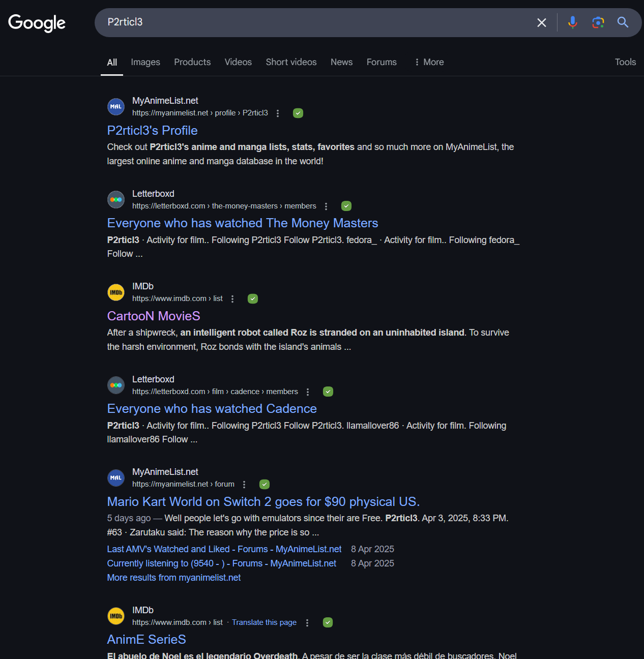Screen dimensions: 644x659
Task: Clear the search box text
Action: [542, 22]
